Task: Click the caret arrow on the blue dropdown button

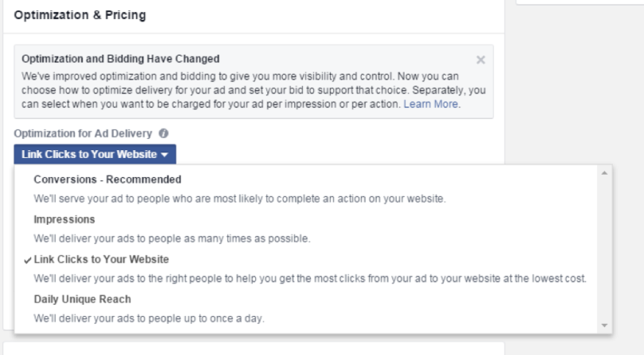Action: (164, 155)
